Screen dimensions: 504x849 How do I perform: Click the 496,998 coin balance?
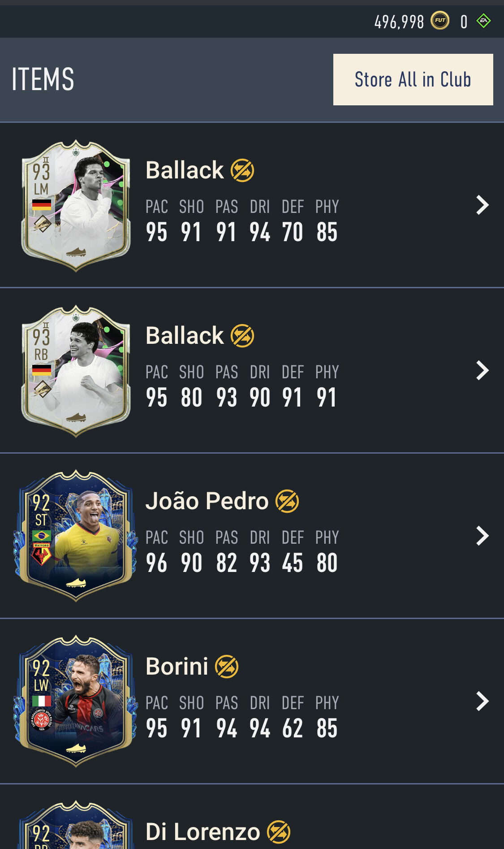pos(399,22)
